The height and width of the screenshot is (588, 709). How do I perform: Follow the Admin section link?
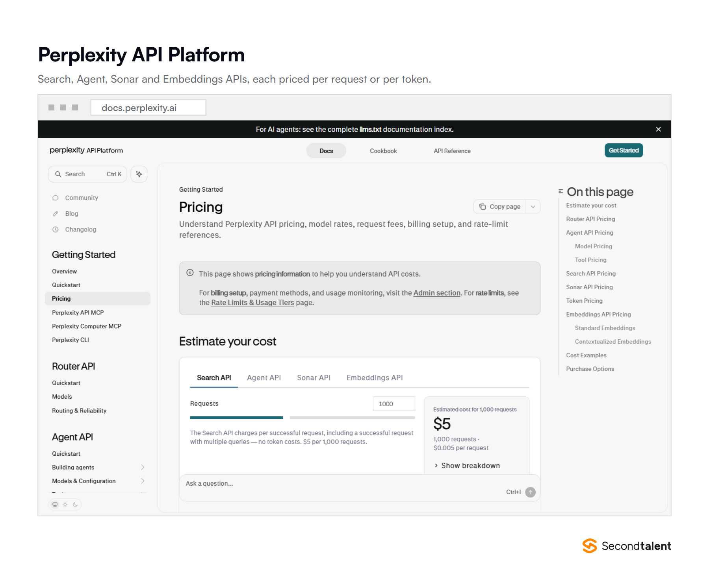pos(437,293)
